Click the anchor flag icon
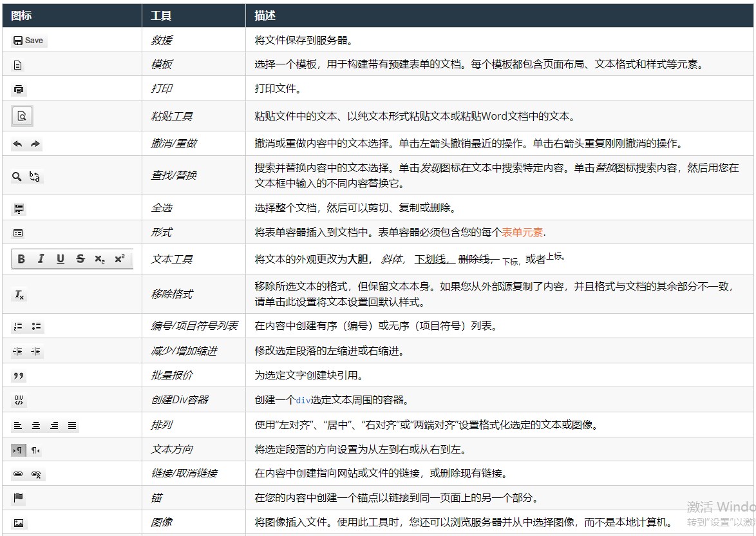756x536 pixels. point(18,497)
